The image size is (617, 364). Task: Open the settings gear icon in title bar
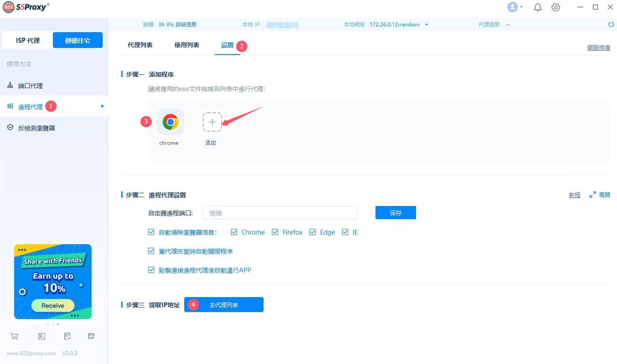coord(556,7)
